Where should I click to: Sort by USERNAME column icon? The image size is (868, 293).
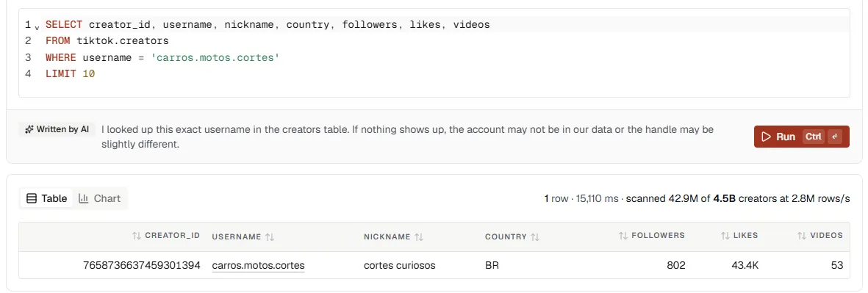pyautogui.click(x=270, y=236)
